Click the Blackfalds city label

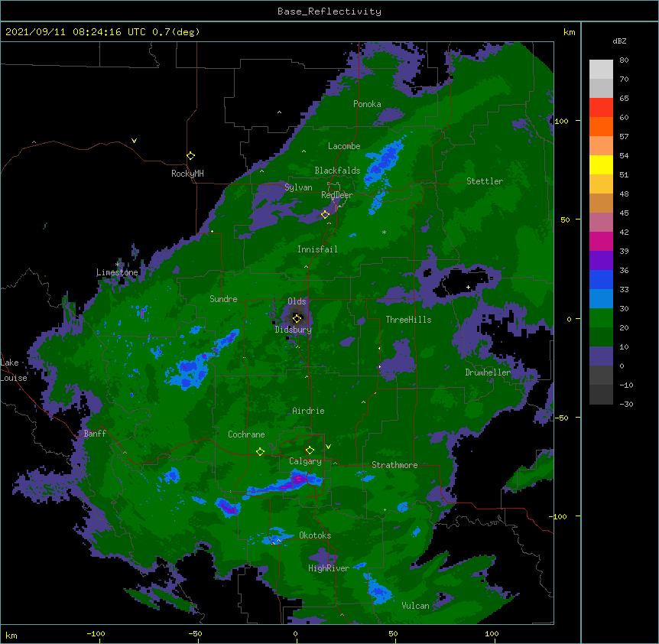[337, 171]
